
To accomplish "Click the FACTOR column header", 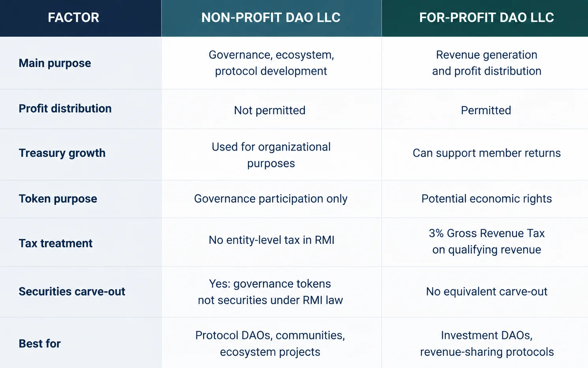I will (x=73, y=17).
